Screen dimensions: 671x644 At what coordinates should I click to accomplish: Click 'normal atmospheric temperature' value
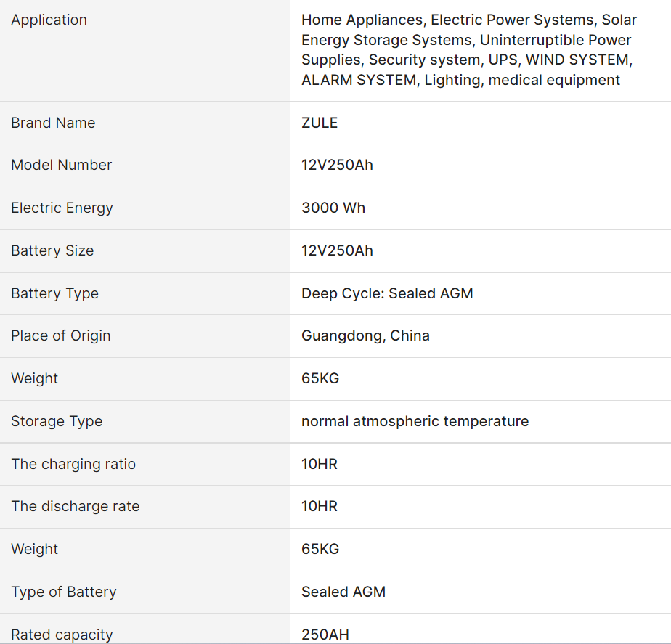pos(415,421)
